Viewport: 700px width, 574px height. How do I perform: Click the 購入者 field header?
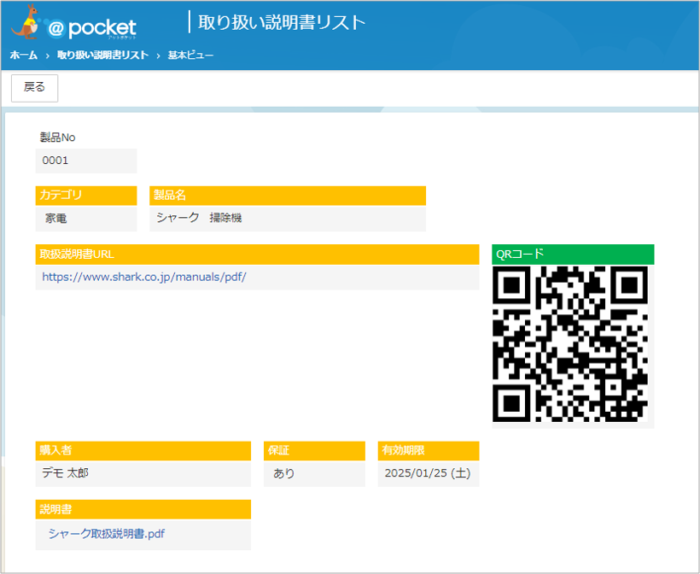[143, 451]
